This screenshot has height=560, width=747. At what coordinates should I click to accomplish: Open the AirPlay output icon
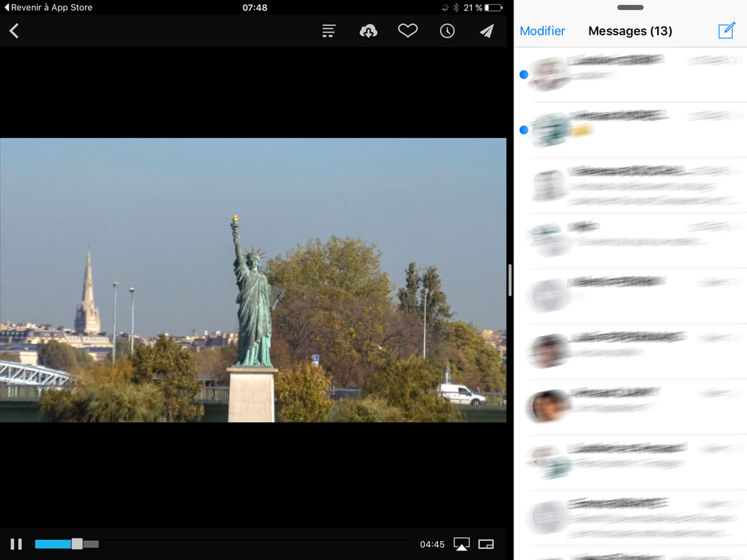pos(462,544)
